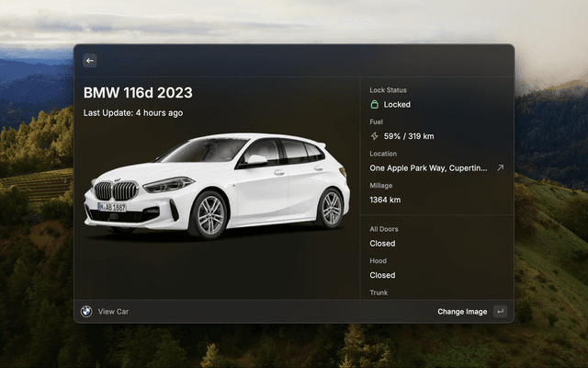Click the Millage label
This screenshot has width=588, height=368.
point(380,186)
